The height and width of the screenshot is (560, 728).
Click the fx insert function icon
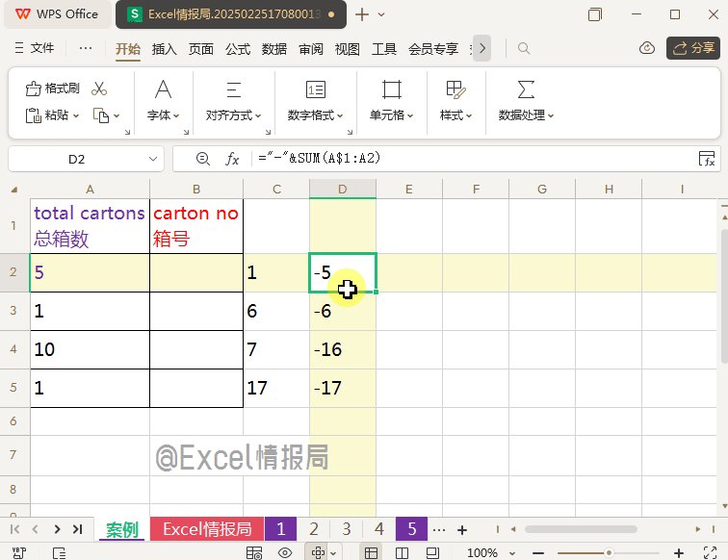tap(232, 159)
